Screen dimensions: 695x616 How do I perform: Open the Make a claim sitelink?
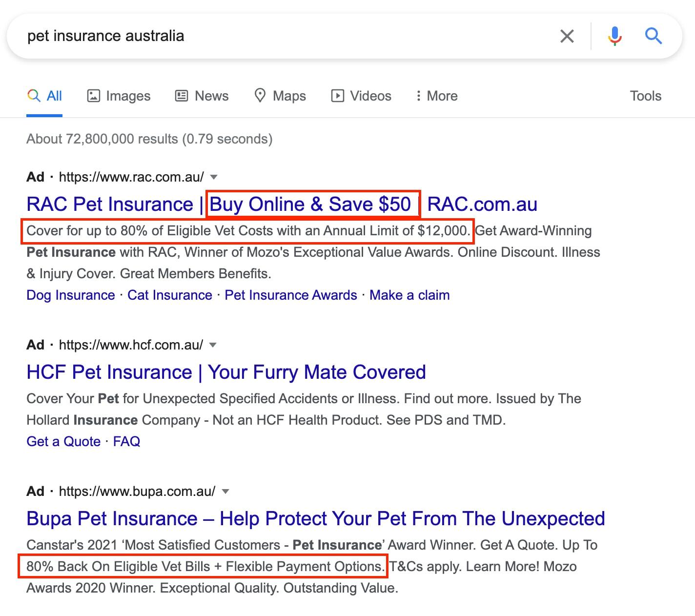coord(409,295)
